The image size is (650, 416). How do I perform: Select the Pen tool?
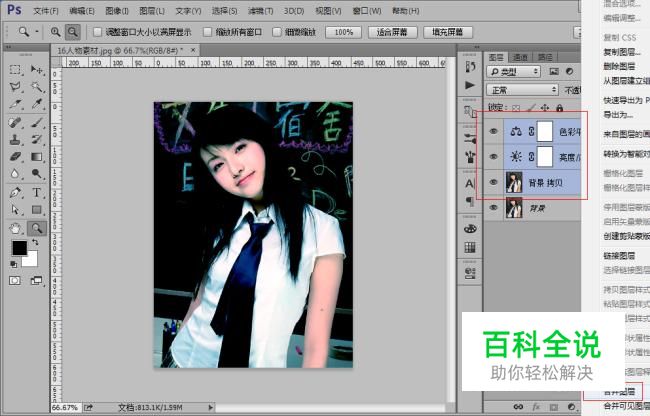click(x=15, y=192)
